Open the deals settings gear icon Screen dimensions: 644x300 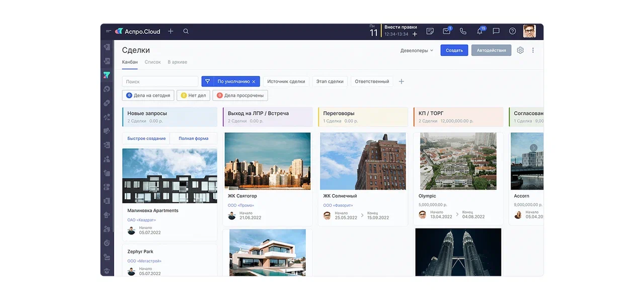(520, 50)
